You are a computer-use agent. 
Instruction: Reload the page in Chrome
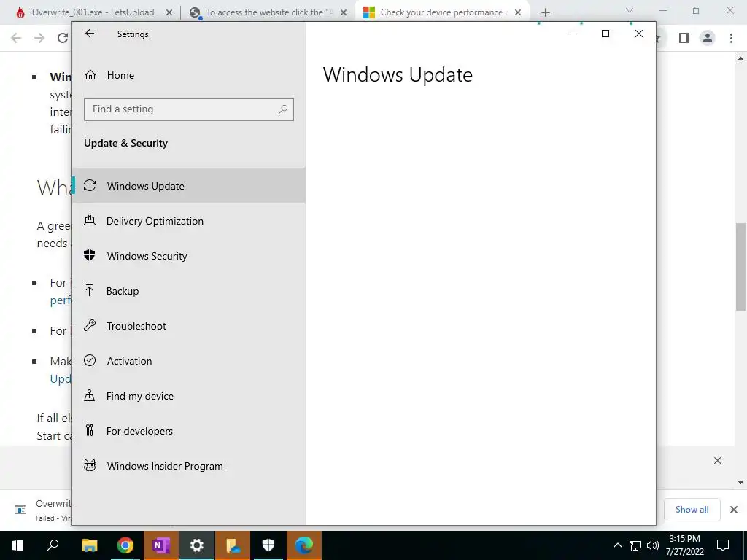[x=63, y=38]
